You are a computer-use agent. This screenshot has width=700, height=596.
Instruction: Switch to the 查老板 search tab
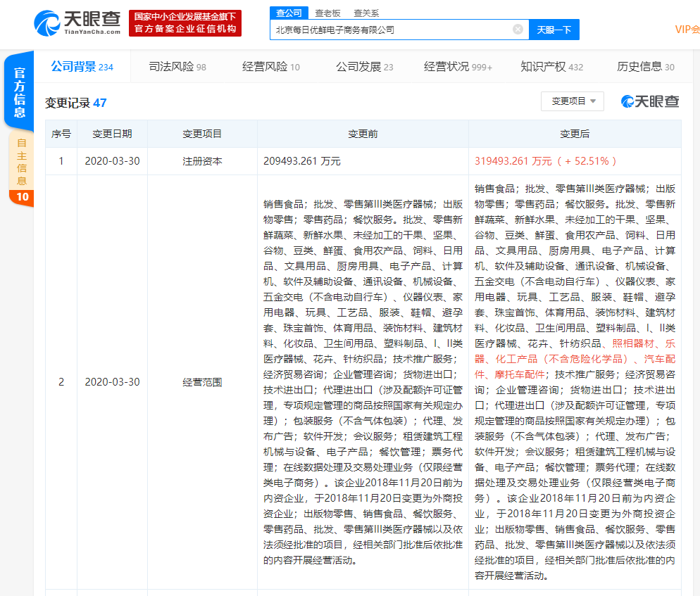pyautogui.click(x=327, y=13)
